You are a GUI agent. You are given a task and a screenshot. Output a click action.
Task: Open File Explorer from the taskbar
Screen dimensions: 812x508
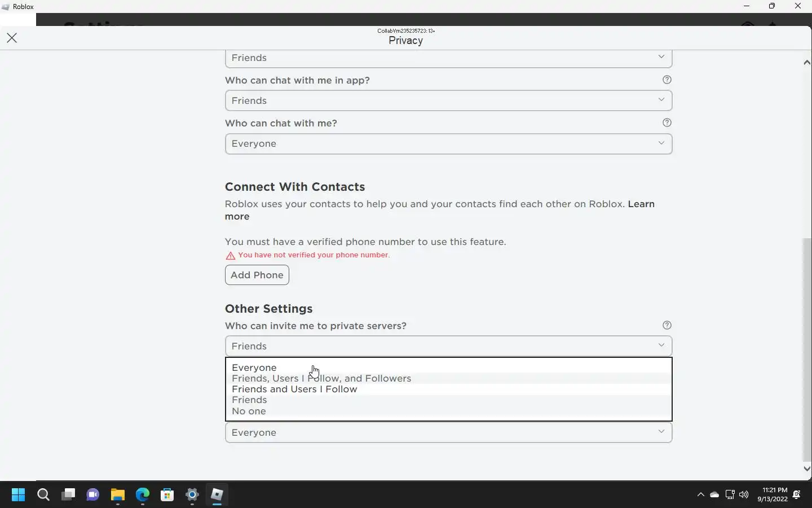(x=118, y=495)
